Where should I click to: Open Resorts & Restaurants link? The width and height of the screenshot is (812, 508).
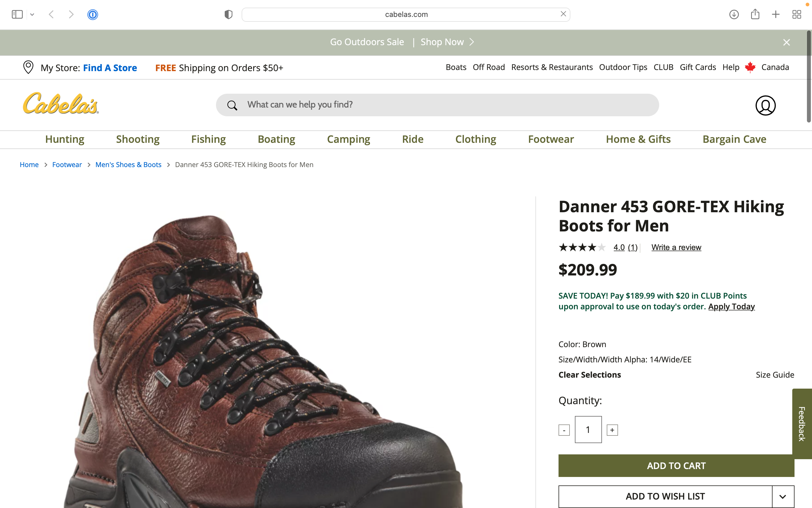(551, 67)
